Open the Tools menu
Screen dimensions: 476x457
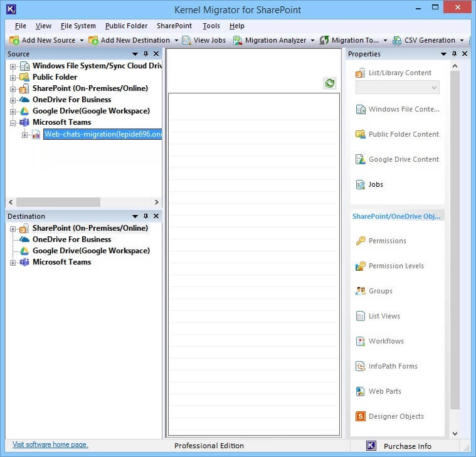[211, 26]
